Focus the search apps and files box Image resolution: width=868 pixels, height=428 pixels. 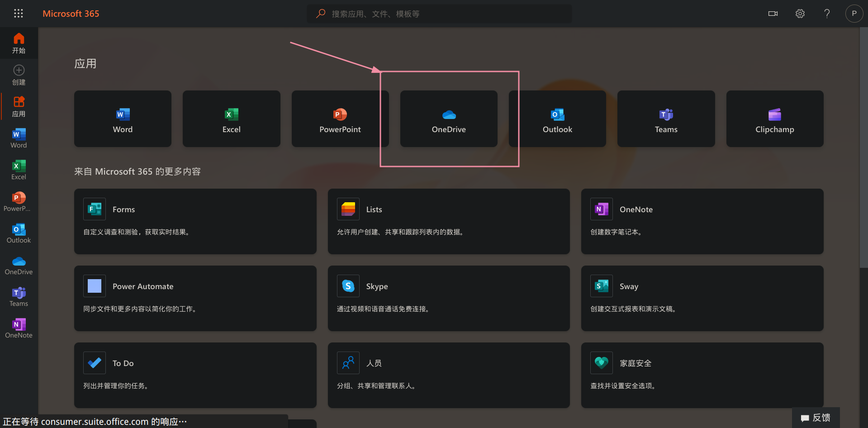click(439, 14)
